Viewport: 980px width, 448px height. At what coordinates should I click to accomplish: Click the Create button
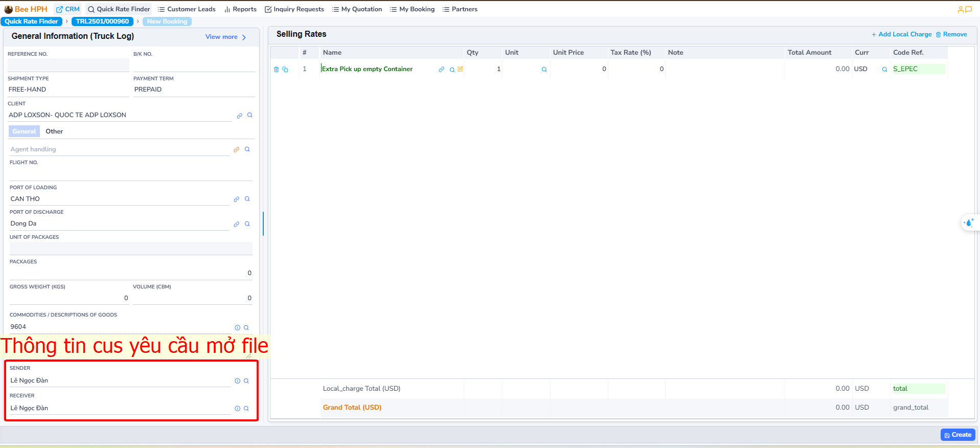958,435
